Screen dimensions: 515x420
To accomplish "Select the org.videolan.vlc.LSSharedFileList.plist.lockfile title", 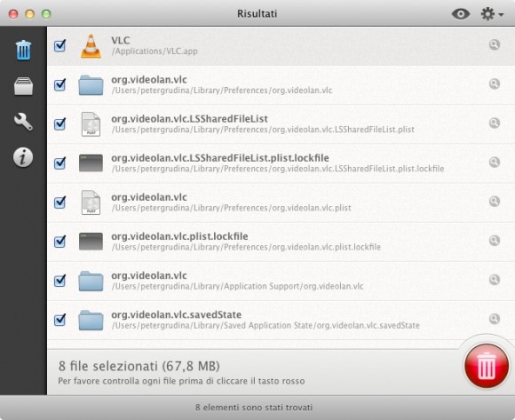I will point(220,158).
